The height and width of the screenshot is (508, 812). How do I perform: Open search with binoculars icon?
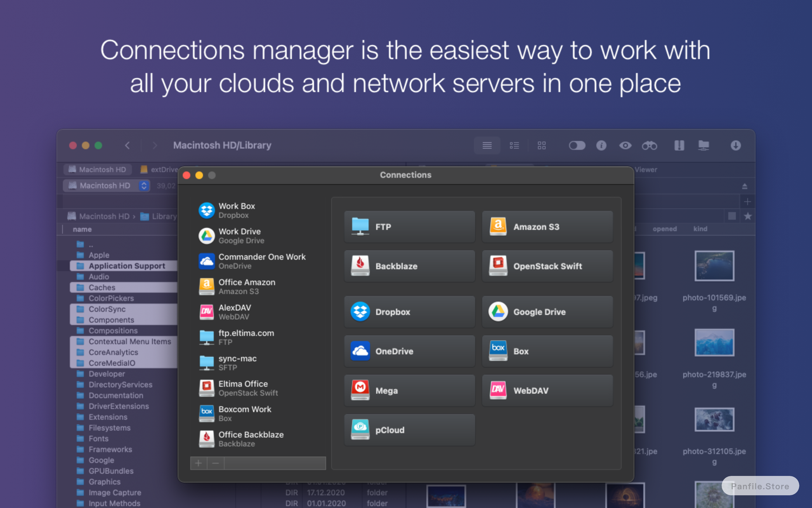pos(650,145)
